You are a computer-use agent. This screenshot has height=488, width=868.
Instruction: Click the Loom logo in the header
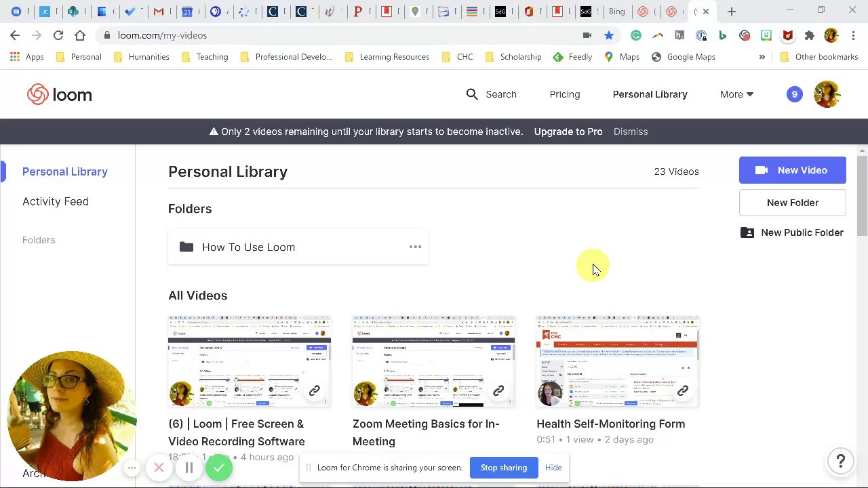60,95
